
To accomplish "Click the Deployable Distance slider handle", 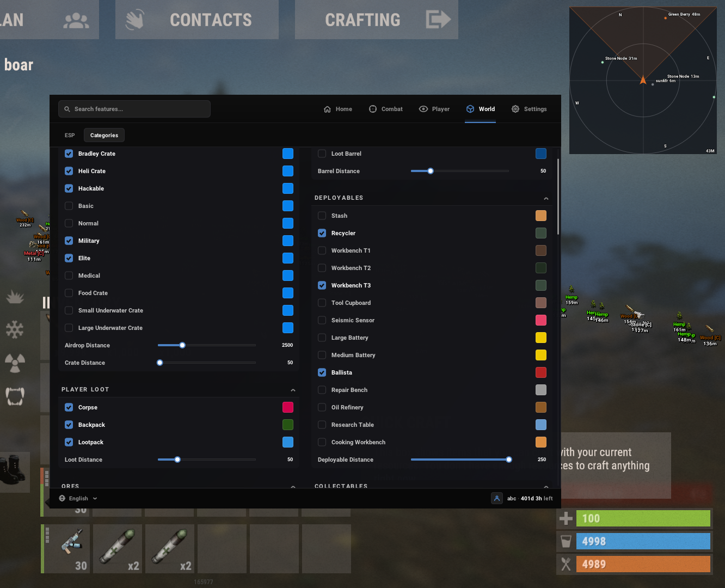I will pyautogui.click(x=509, y=460).
